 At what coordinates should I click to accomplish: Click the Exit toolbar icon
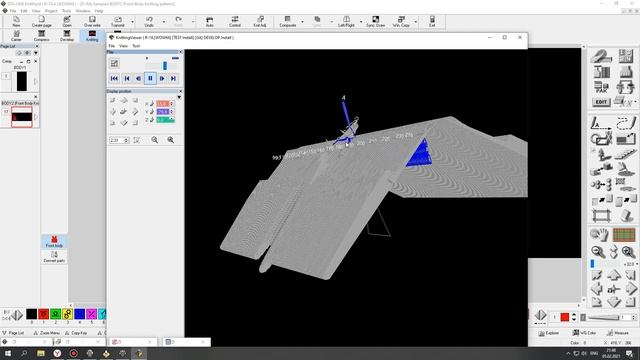click(x=432, y=22)
